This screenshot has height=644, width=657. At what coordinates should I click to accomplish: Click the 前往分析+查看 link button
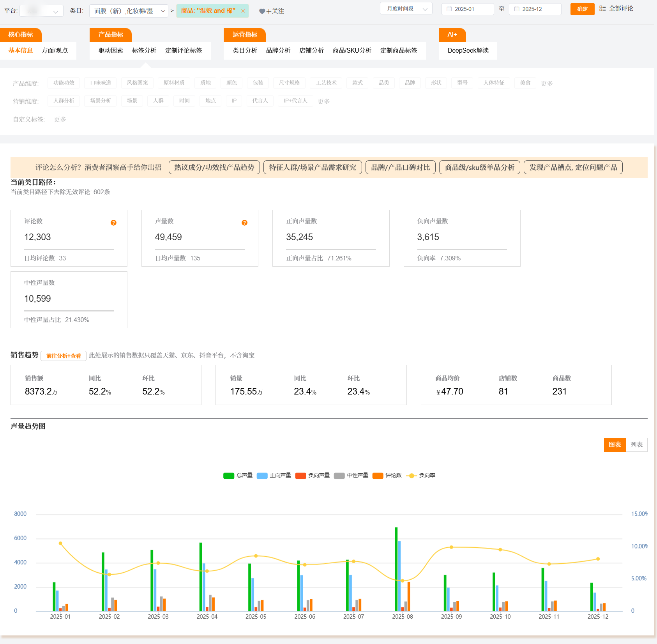tap(64, 356)
